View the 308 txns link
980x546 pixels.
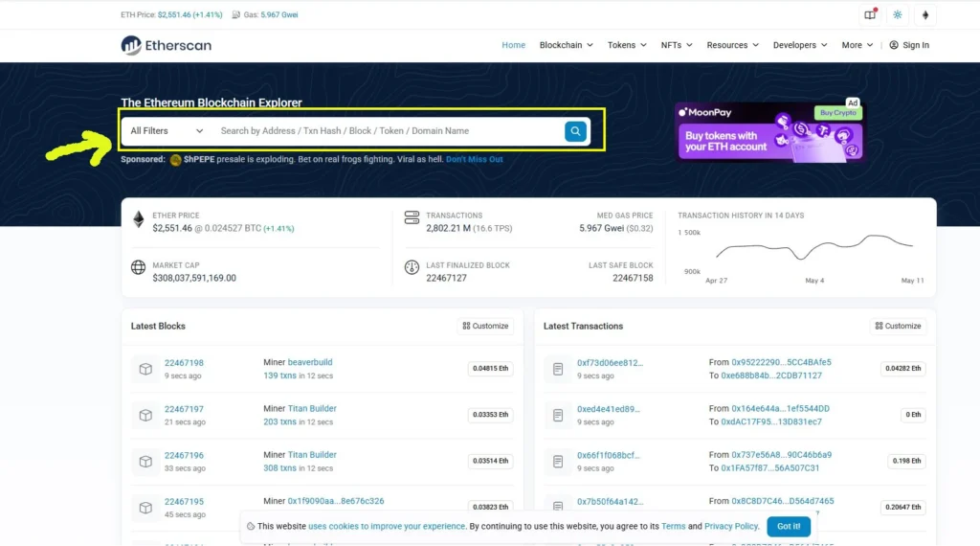click(x=279, y=468)
